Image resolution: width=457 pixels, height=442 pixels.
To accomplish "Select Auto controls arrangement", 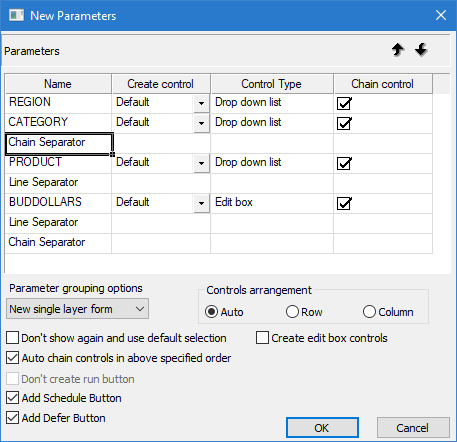I will point(212,312).
